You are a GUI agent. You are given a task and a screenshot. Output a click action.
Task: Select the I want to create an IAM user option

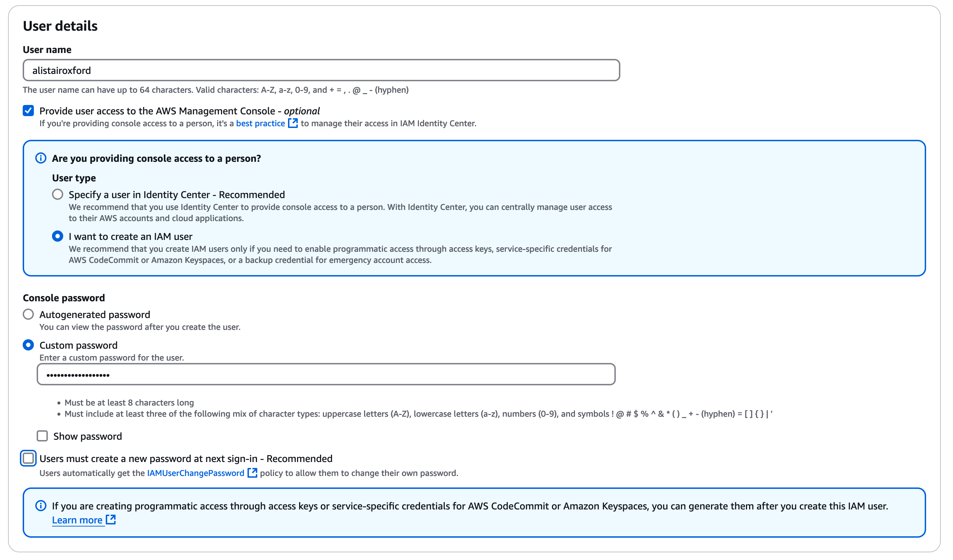(58, 236)
